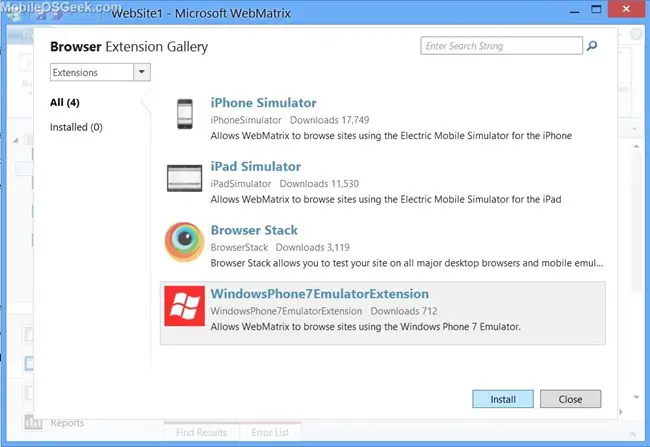
Task: Click the Browser Stack eye logo
Action: pyautogui.click(x=184, y=242)
